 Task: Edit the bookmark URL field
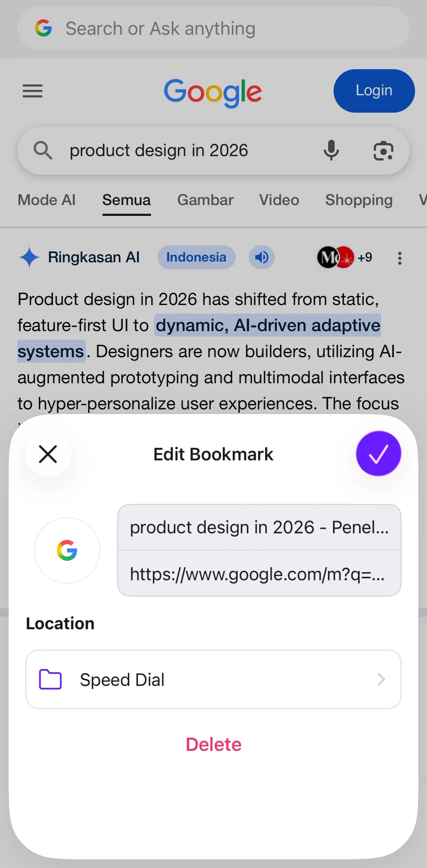259,573
